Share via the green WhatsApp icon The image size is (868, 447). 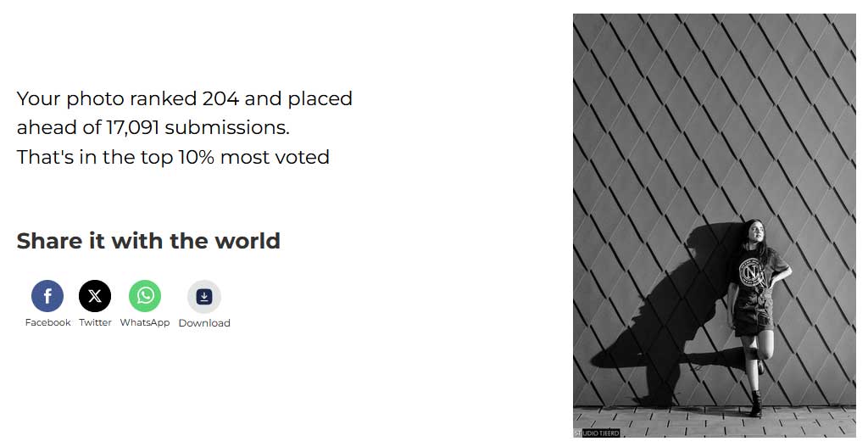(x=145, y=296)
